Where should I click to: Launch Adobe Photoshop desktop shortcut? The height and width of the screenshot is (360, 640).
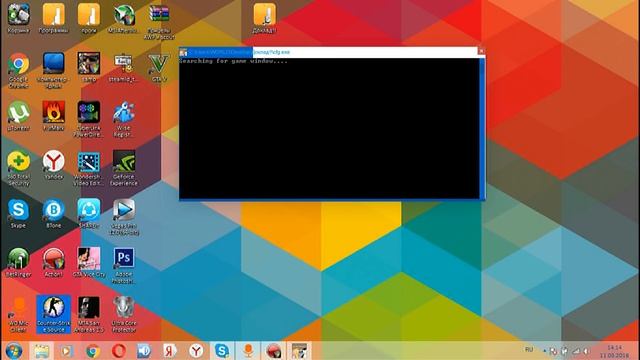tap(123, 266)
